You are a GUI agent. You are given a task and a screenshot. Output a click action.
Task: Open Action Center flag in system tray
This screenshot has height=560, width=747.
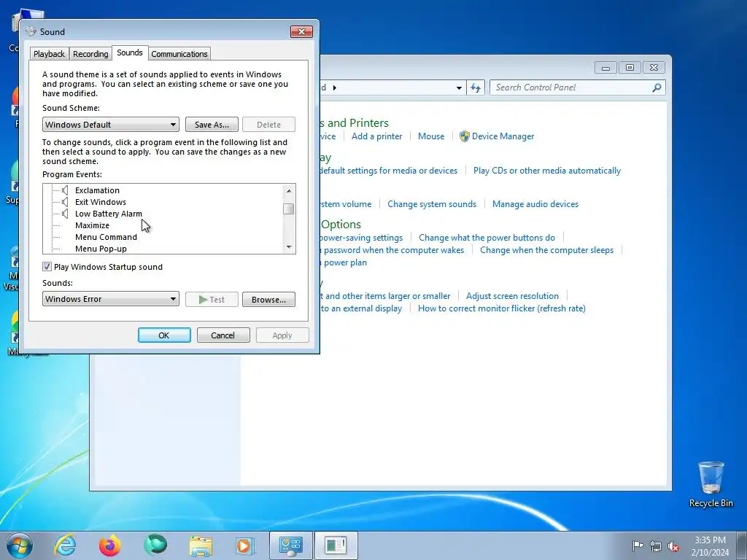tap(638, 545)
